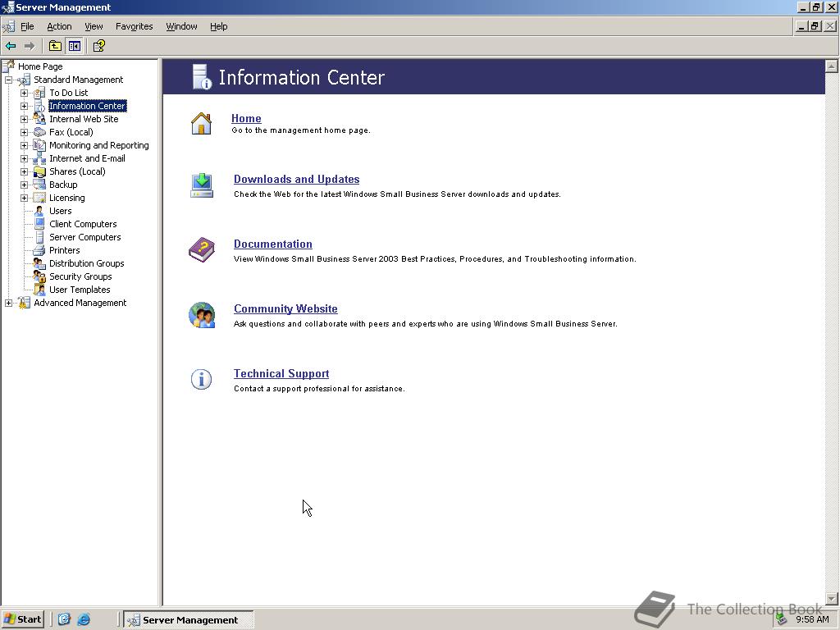Image resolution: width=840 pixels, height=630 pixels.
Task: Launch Internet Explorer from Quick Launch
Action: (84, 619)
